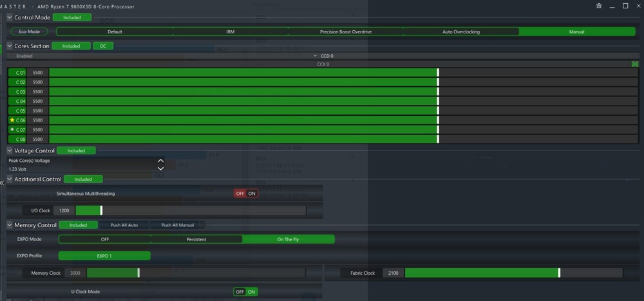The image size is (644, 301).
Task: Set EXPO Mode to Persistent
Action: click(x=196, y=239)
